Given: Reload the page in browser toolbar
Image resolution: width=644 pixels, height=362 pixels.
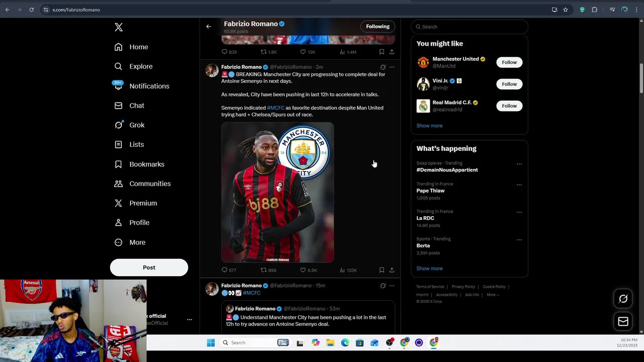Looking at the screenshot, I should click(31, 10).
